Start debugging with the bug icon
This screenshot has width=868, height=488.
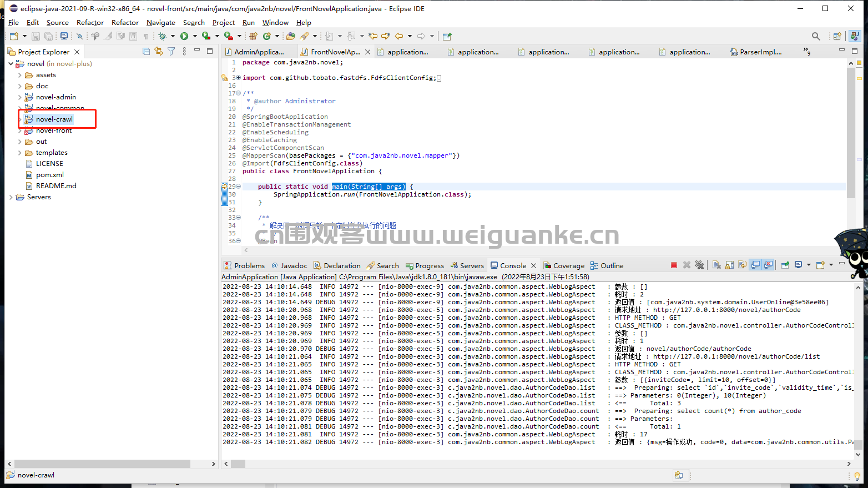click(x=163, y=36)
